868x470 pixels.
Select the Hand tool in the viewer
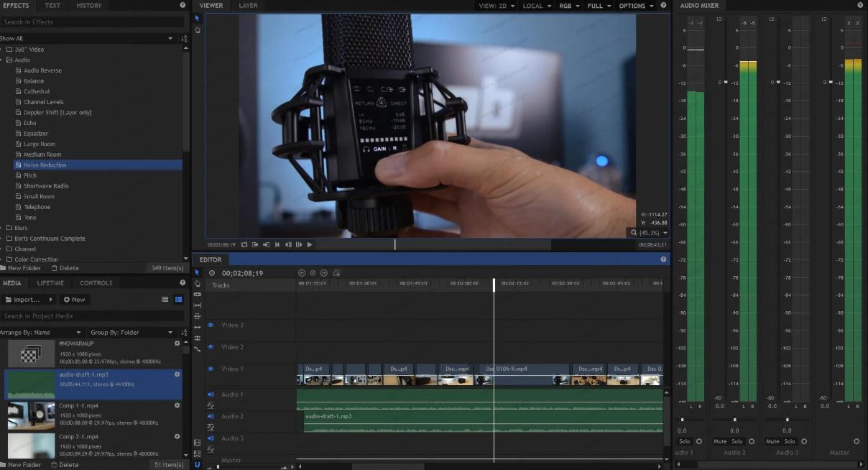tap(198, 29)
